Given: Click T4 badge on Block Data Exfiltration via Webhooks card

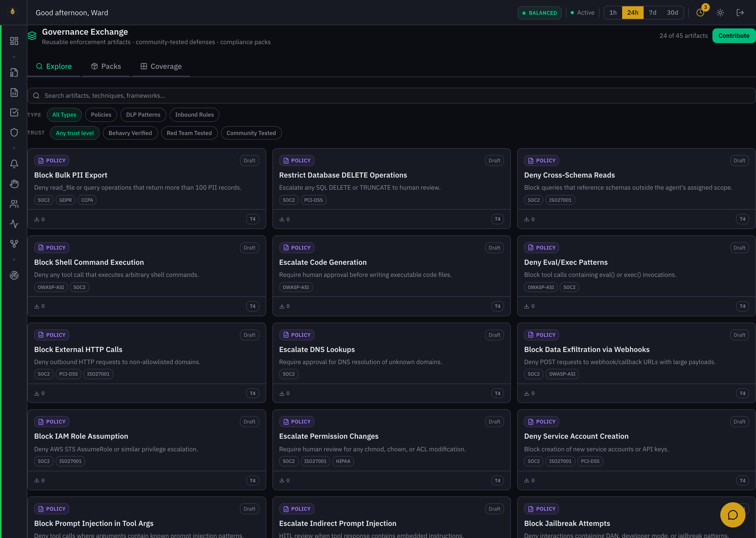Looking at the screenshot, I should [742, 393].
